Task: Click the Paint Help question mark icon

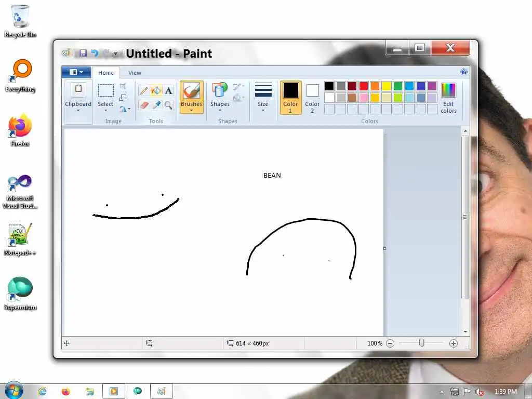Action: pos(464,72)
